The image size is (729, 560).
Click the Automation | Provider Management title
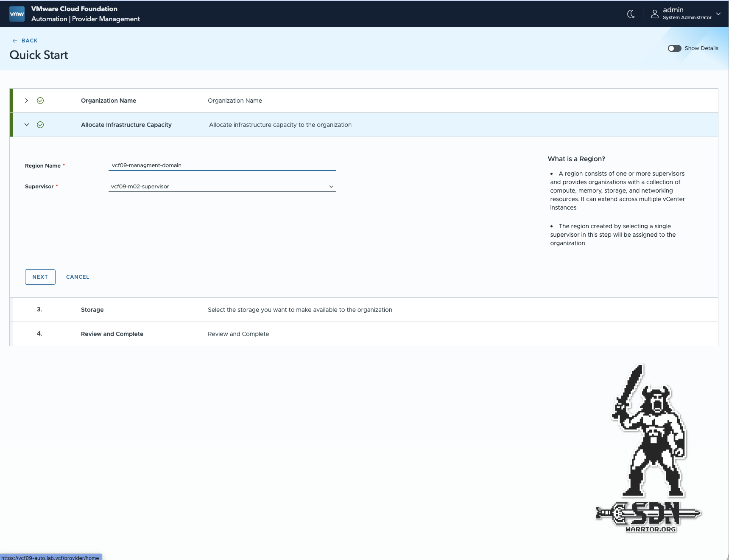[86, 19]
